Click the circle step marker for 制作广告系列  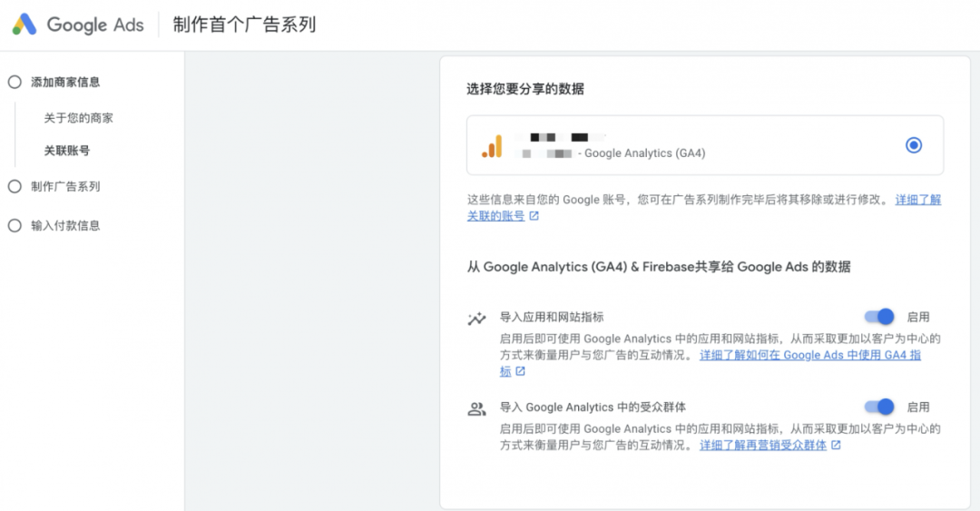click(x=15, y=186)
